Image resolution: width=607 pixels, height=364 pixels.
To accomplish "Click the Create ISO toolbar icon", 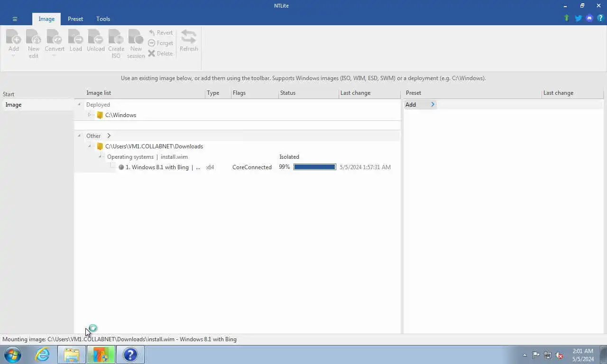I will (116, 37).
